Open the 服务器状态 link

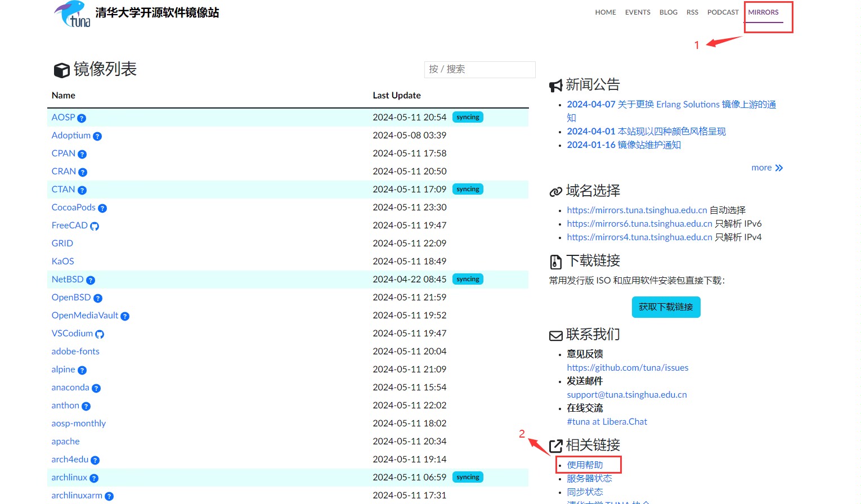589,479
